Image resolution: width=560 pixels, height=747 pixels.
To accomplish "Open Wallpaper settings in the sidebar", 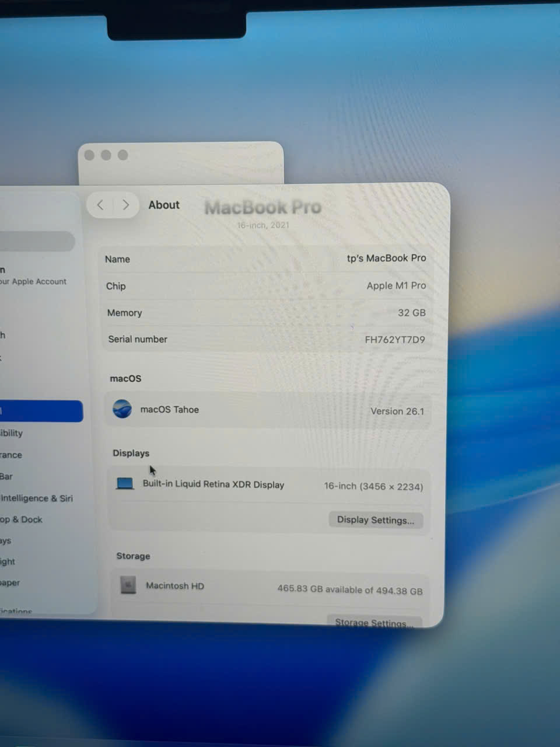I will point(10,582).
